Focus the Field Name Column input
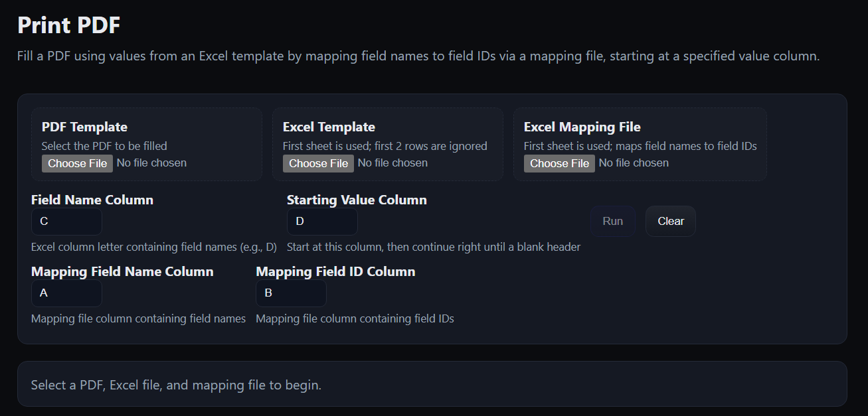 tap(66, 222)
